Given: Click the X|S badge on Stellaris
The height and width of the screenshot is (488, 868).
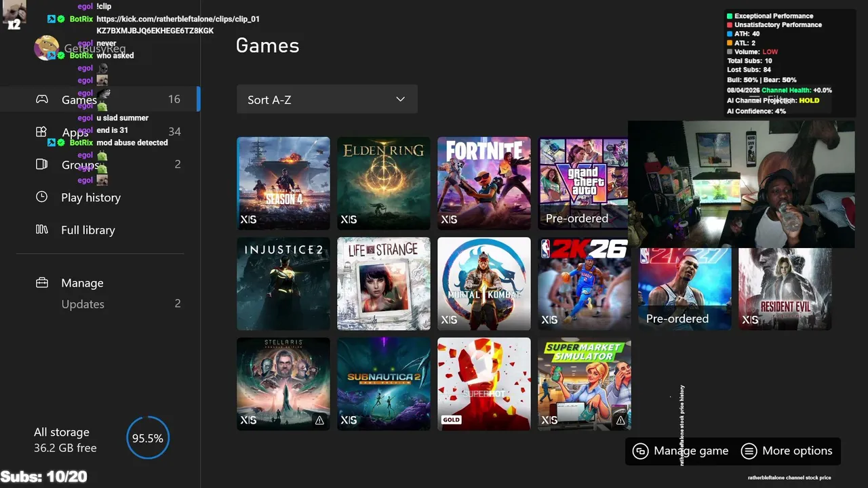Looking at the screenshot, I should click(x=248, y=420).
